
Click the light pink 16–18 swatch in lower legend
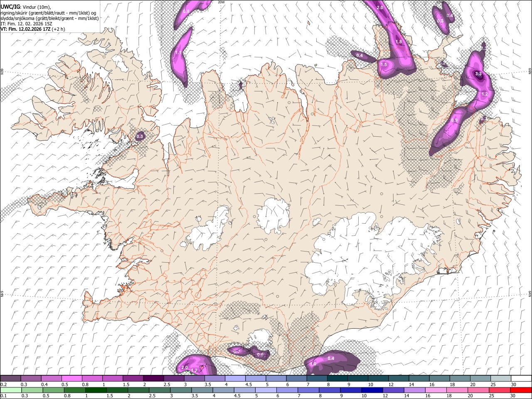(436, 390)
